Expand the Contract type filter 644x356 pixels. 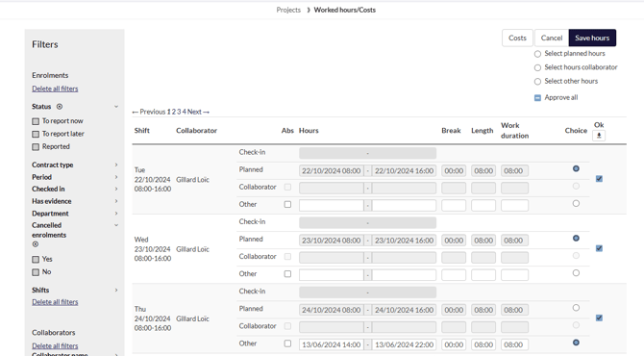click(x=116, y=165)
